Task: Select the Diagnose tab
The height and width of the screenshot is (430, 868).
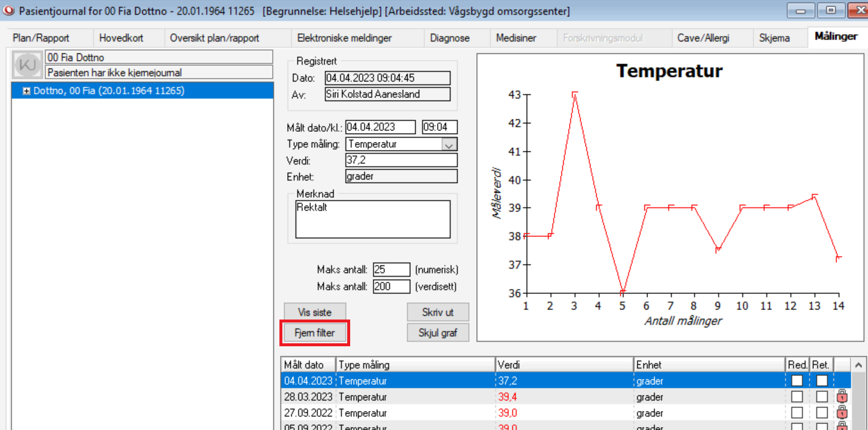Action: pyautogui.click(x=450, y=38)
